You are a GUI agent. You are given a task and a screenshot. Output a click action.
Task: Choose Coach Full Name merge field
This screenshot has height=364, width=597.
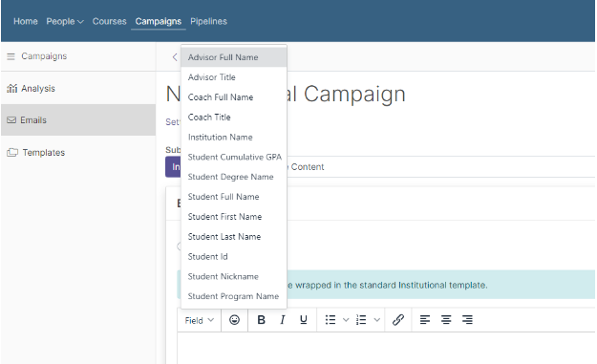tap(234, 97)
